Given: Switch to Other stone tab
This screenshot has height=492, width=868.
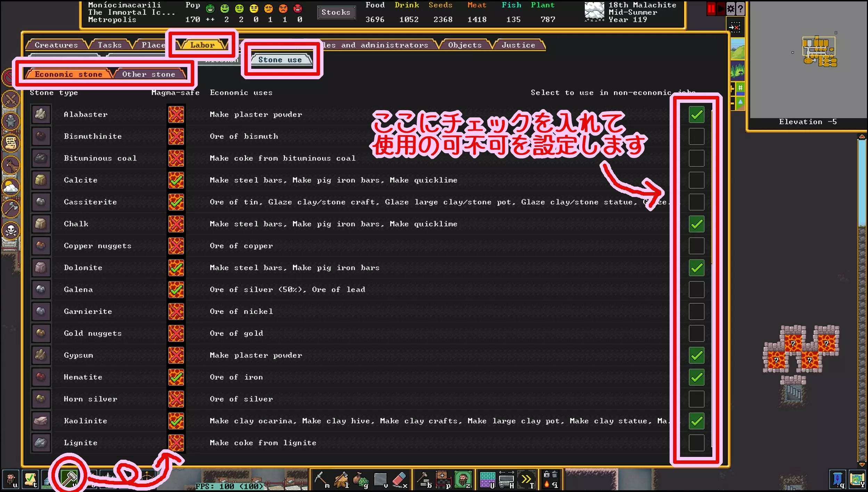Looking at the screenshot, I should (x=149, y=74).
